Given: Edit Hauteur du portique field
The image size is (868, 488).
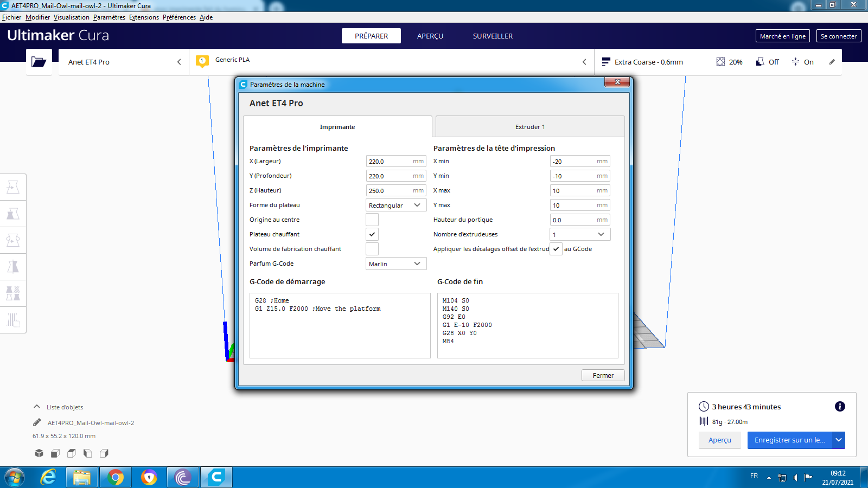Looking at the screenshot, I should (x=580, y=220).
